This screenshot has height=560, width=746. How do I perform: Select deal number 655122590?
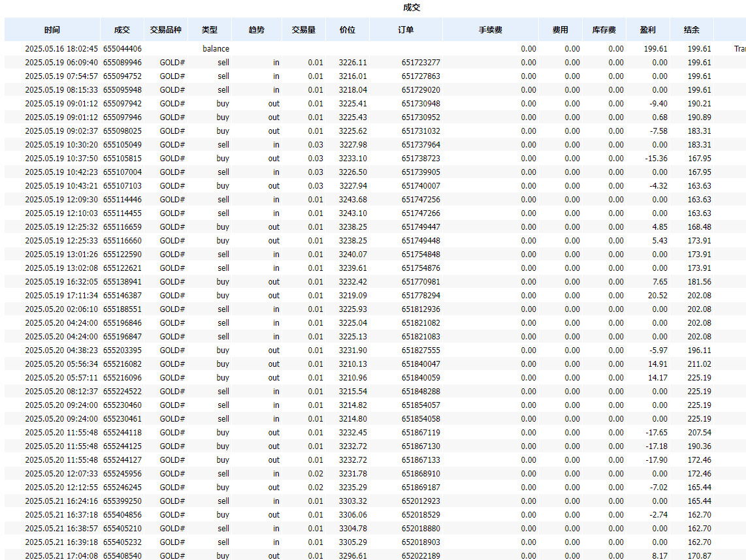122,255
